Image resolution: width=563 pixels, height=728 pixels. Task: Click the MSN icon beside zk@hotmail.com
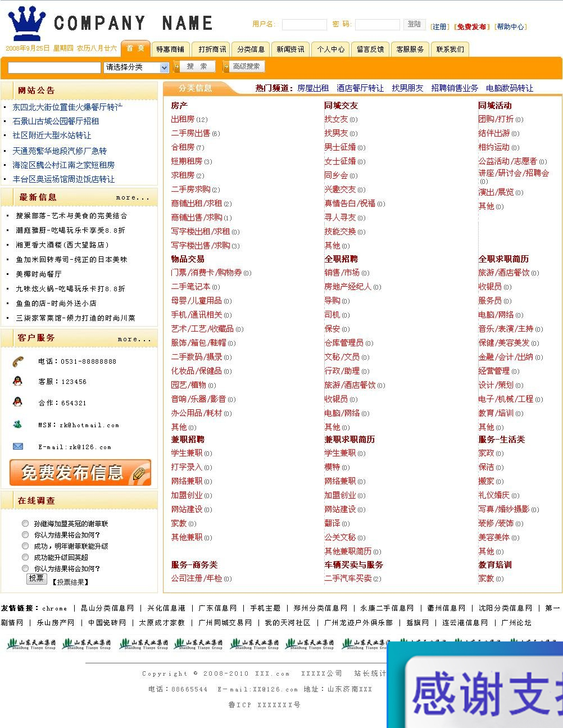[17, 424]
